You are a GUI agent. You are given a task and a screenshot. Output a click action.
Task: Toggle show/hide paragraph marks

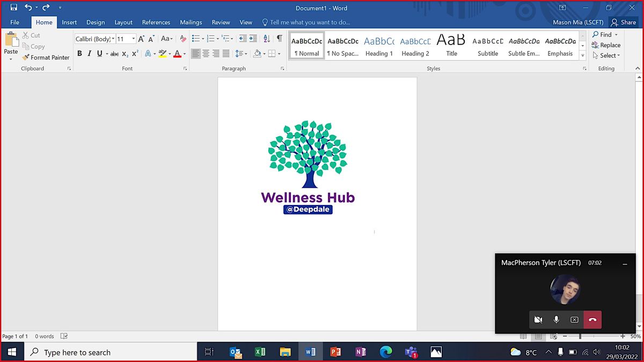click(279, 39)
